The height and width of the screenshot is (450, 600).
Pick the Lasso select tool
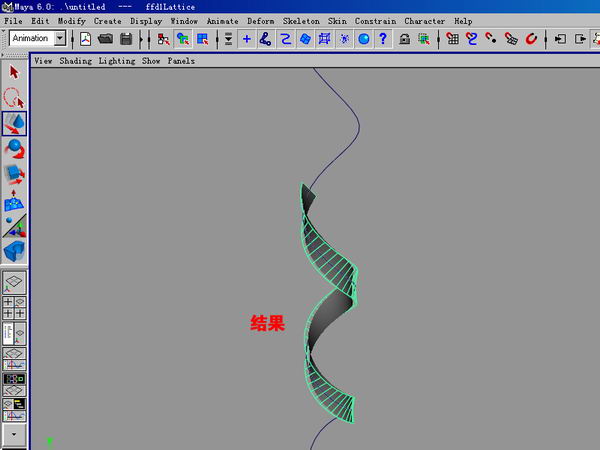click(14, 98)
